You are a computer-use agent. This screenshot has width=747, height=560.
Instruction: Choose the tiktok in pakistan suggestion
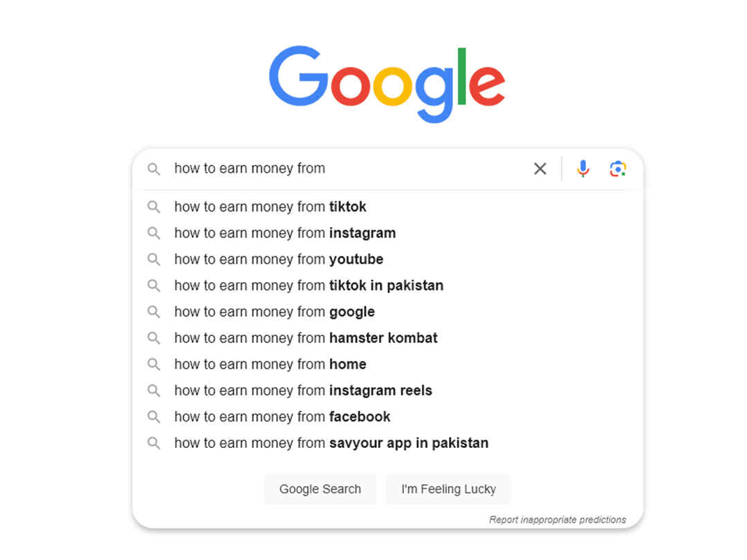point(309,285)
